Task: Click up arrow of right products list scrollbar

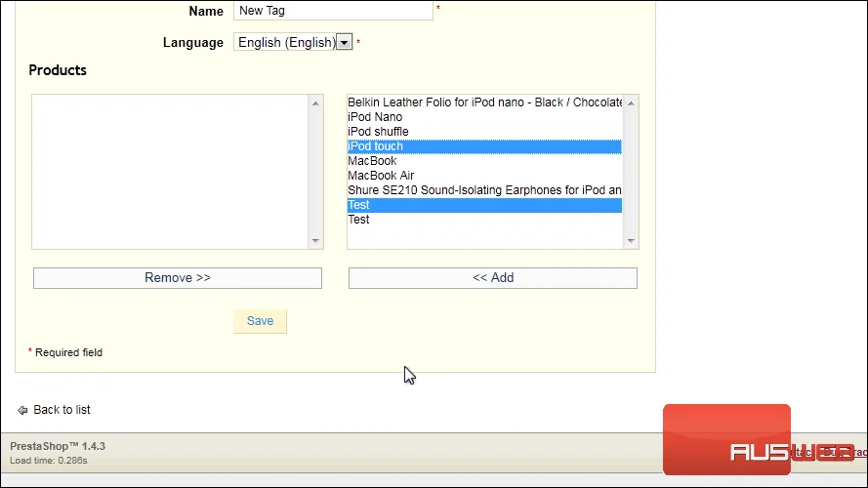Action: pyautogui.click(x=631, y=103)
